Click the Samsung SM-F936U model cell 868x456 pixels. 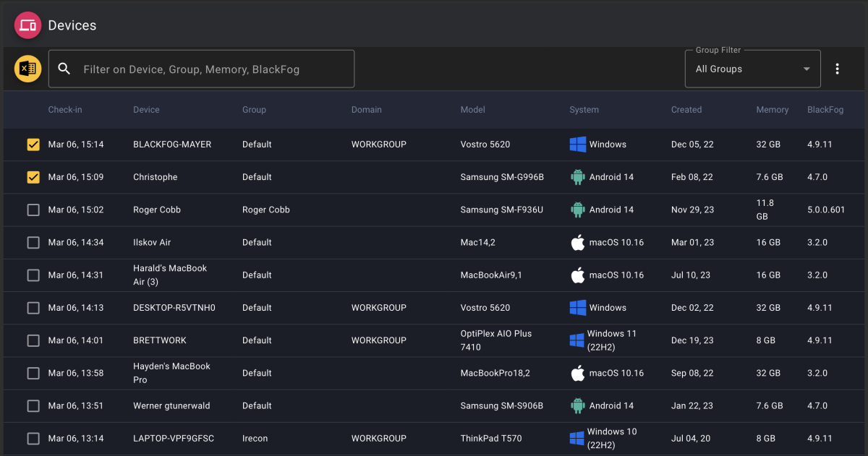click(502, 210)
